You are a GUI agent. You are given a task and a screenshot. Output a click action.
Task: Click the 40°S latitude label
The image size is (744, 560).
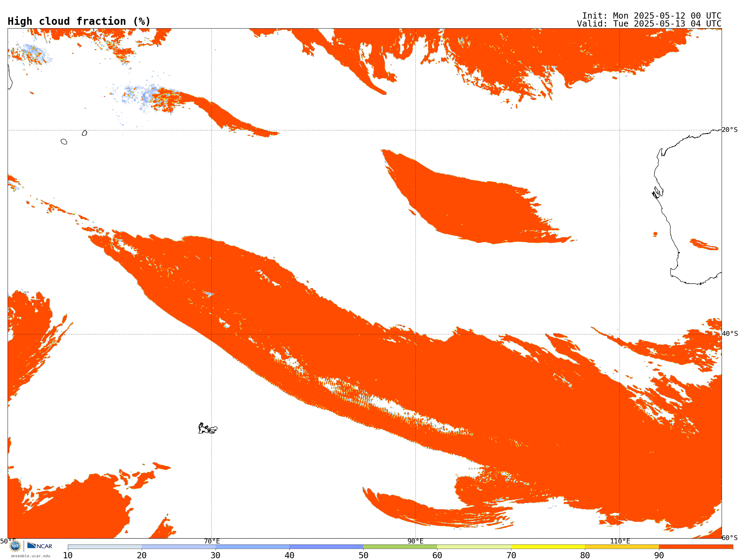[x=730, y=334]
